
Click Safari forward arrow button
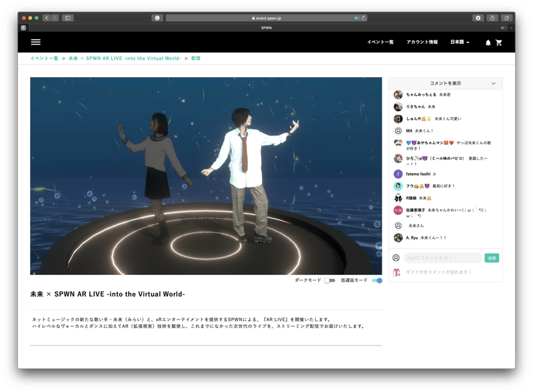click(55, 18)
